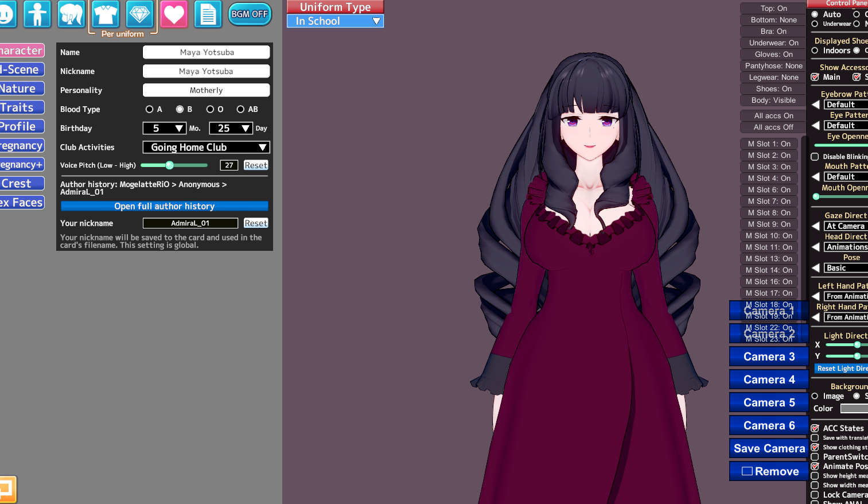
Task: Switch to the Traits tab
Action: point(21,108)
